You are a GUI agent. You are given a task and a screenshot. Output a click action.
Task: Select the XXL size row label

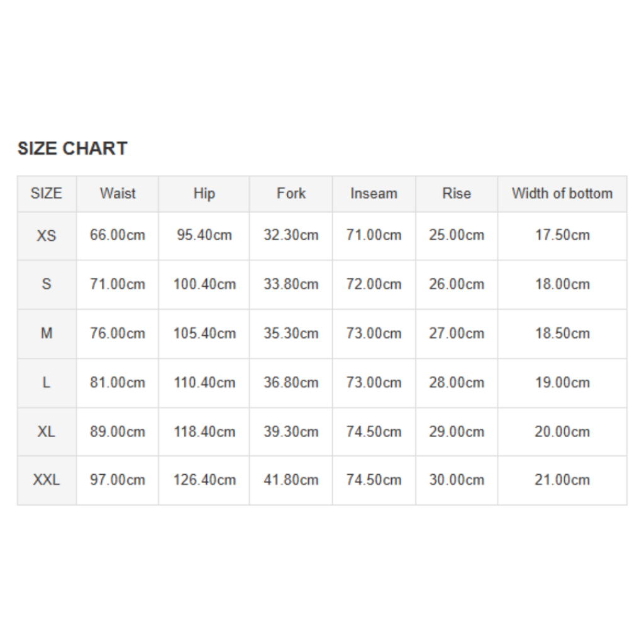pyautogui.click(x=47, y=480)
